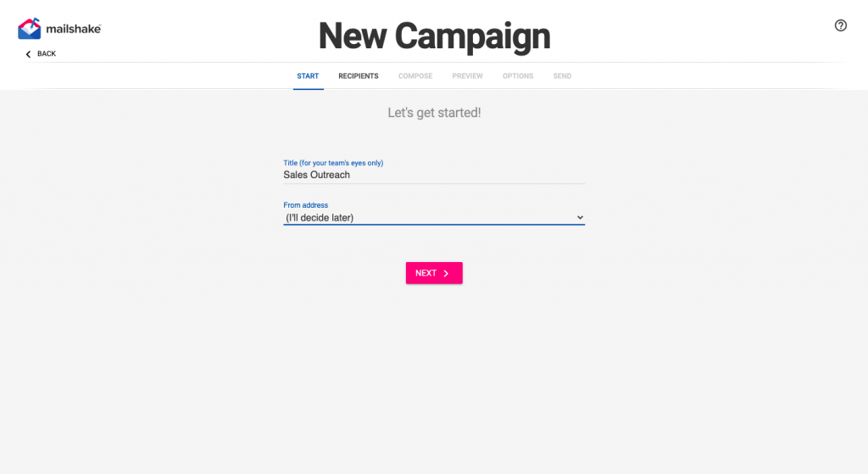Image resolution: width=868 pixels, height=474 pixels.
Task: Jump to the PREVIEW tab
Action: point(467,75)
